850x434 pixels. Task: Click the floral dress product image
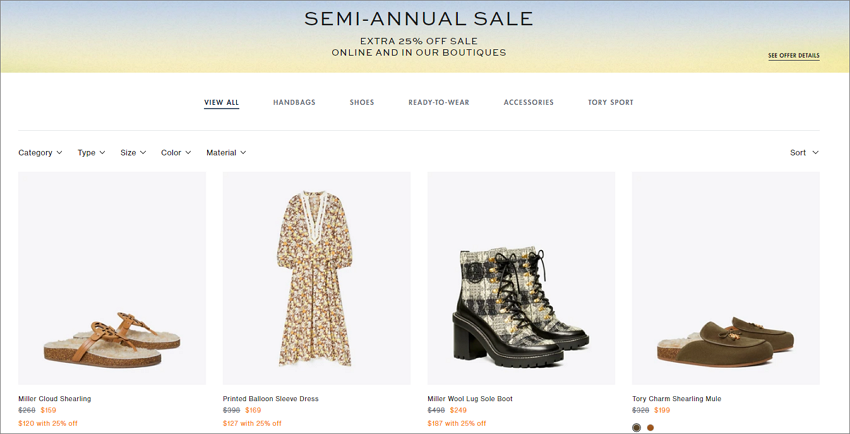pos(317,278)
